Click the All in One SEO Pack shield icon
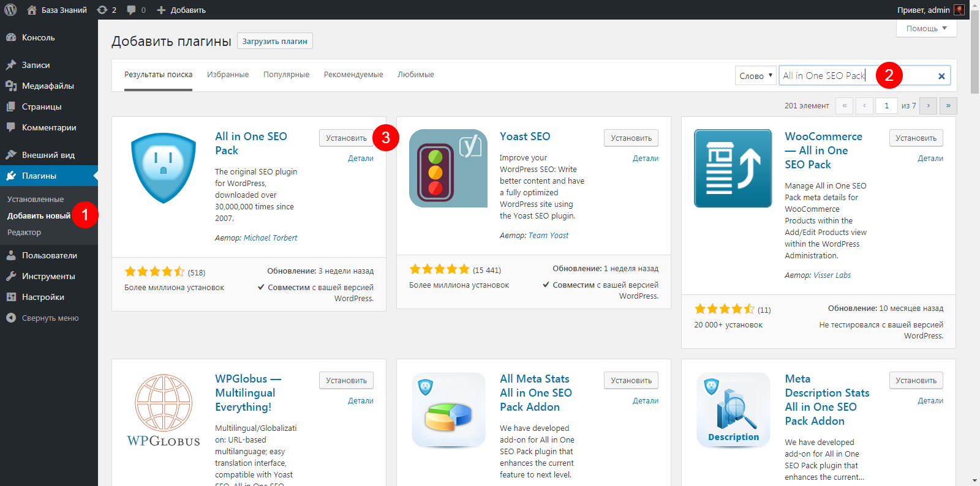This screenshot has height=486, width=980. (164, 168)
